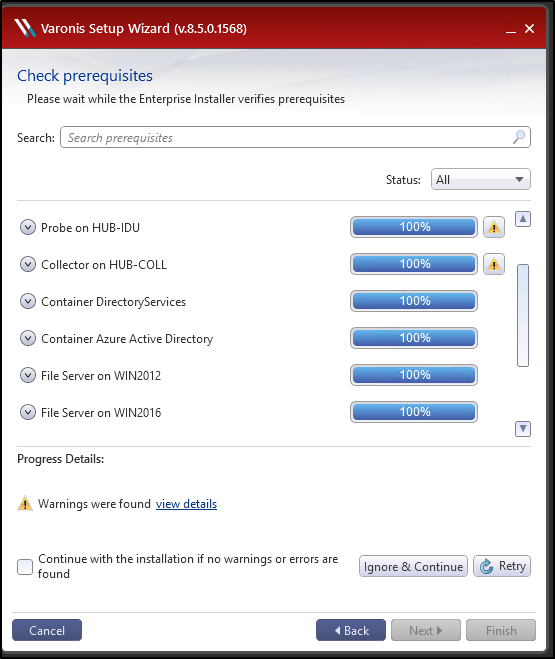The width and height of the screenshot is (555, 659).
Task: Click the Ignore & Continue button
Action: 413,566
